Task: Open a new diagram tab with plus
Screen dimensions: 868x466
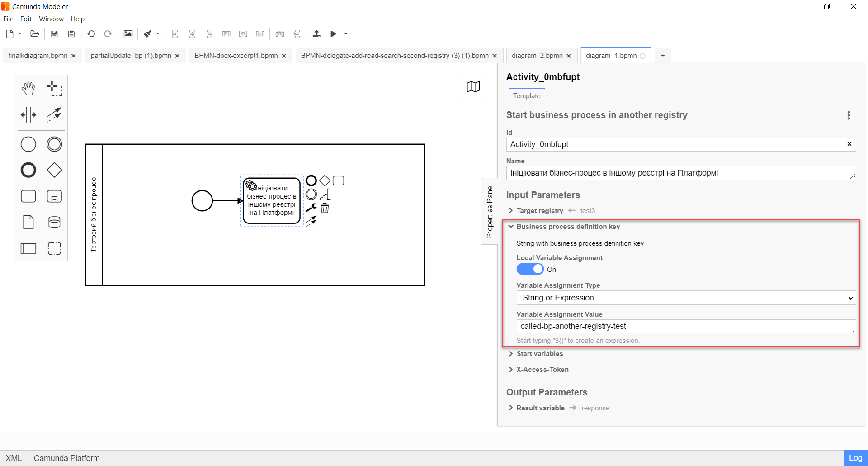Action: click(663, 56)
